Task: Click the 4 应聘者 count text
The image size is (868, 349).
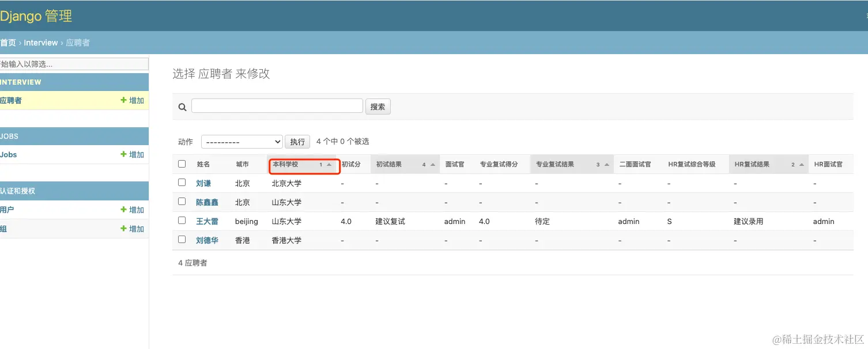Action: click(193, 263)
